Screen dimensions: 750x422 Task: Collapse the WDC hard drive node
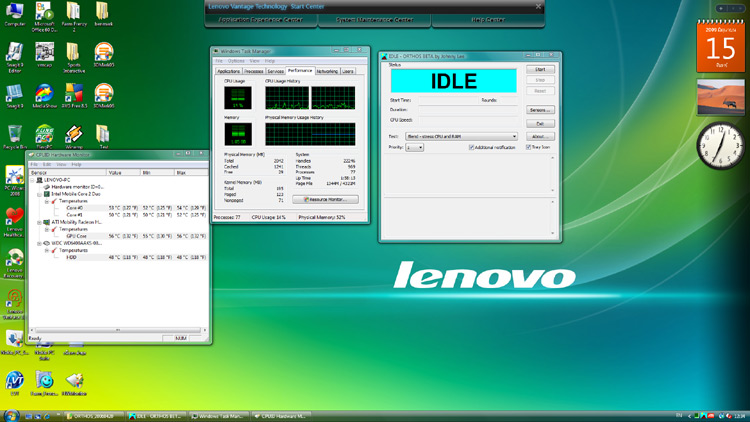pyautogui.click(x=40, y=244)
